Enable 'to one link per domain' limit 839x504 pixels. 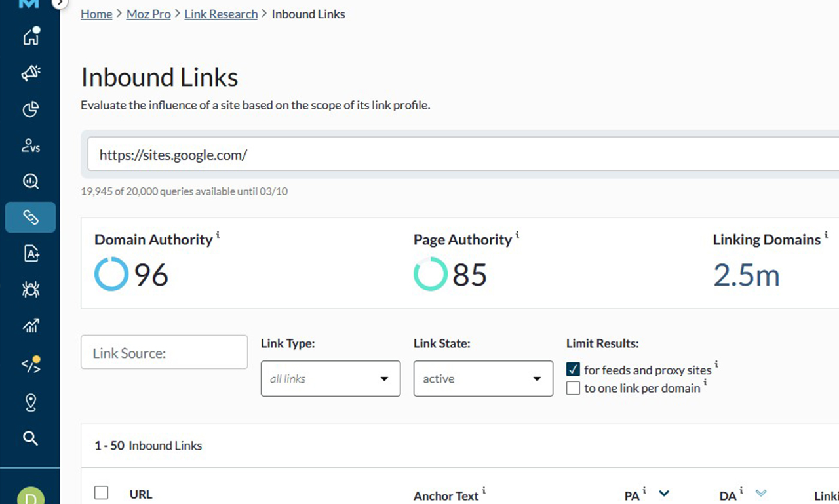(x=573, y=388)
